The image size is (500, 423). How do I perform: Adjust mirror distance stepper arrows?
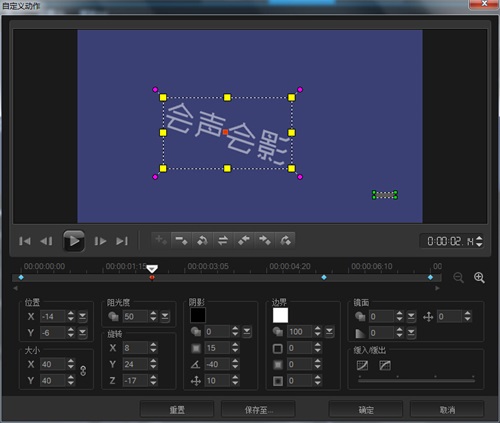pyautogui.click(x=467, y=316)
